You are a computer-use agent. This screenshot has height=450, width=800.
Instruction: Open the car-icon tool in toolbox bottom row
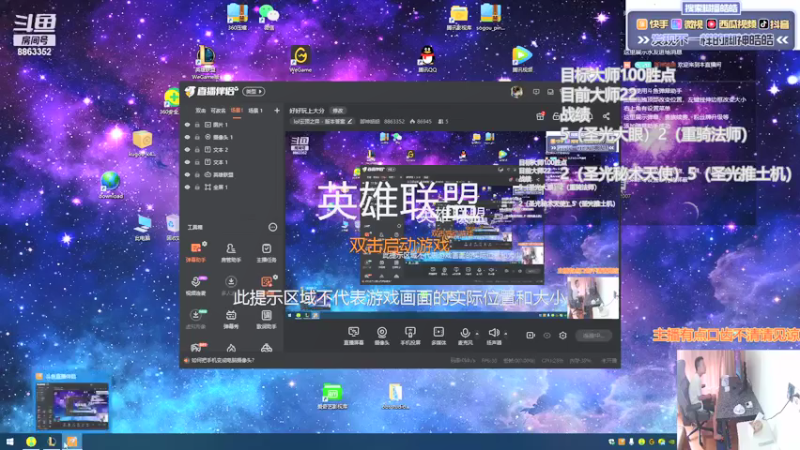pyautogui.click(x=266, y=348)
